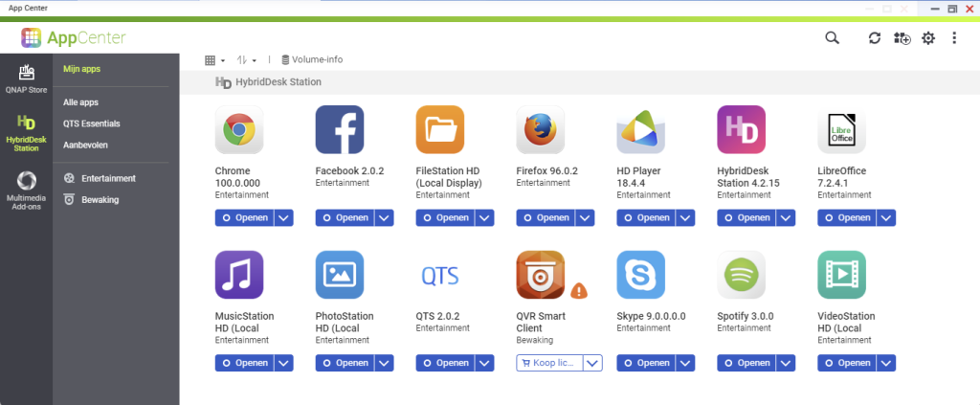Open the three-dot more menu
The image size is (980, 405).
click(x=954, y=38)
